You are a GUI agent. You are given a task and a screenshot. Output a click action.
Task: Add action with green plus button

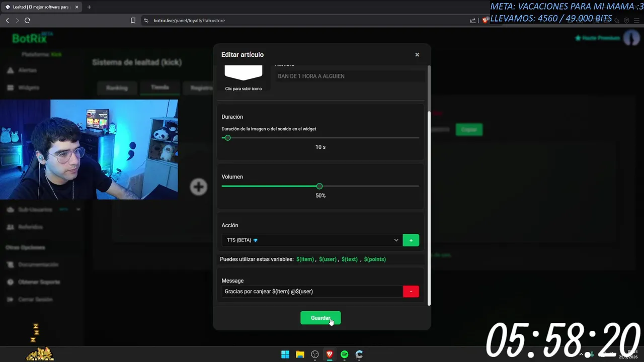pyautogui.click(x=411, y=240)
